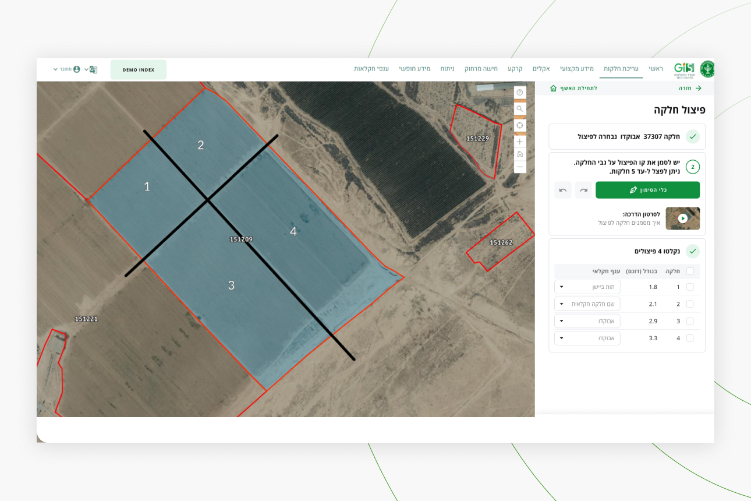
Task: Expand the user account menu chevron
Action: 55,69
